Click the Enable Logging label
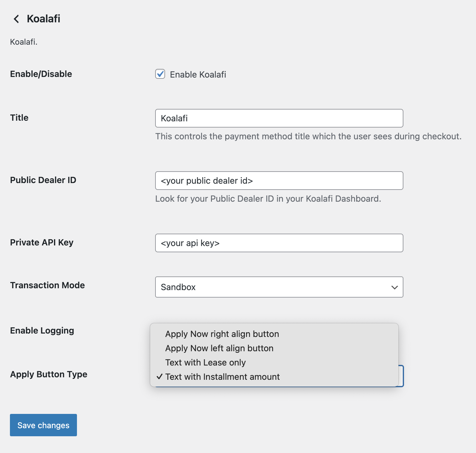Viewport: 476px width, 453px height. click(42, 330)
